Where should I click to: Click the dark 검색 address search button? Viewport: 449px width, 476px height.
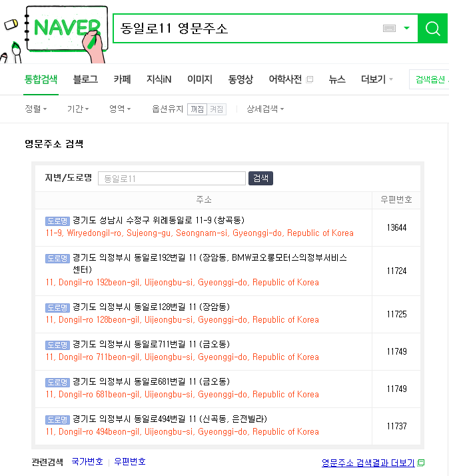click(260, 178)
